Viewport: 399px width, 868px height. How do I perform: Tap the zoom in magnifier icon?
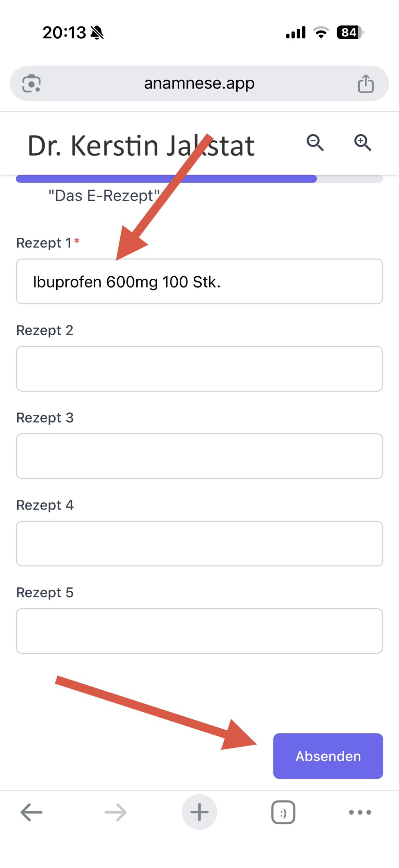click(362, 142)
